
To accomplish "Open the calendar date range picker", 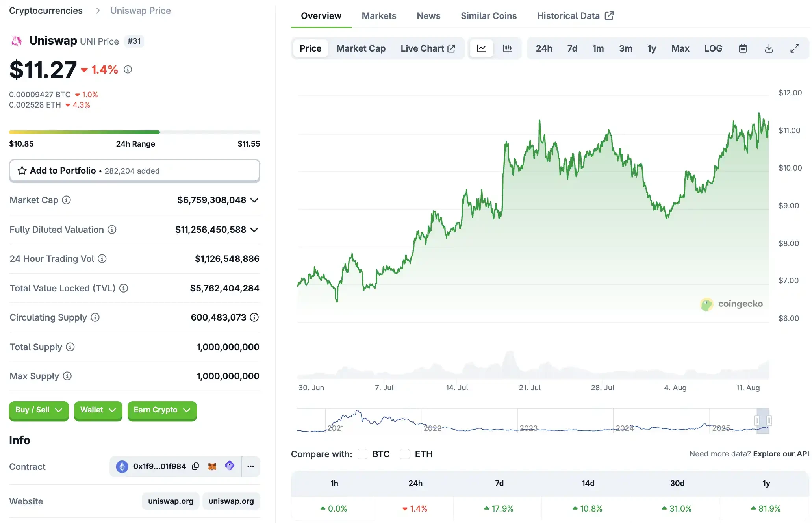I will click(743, 48).
